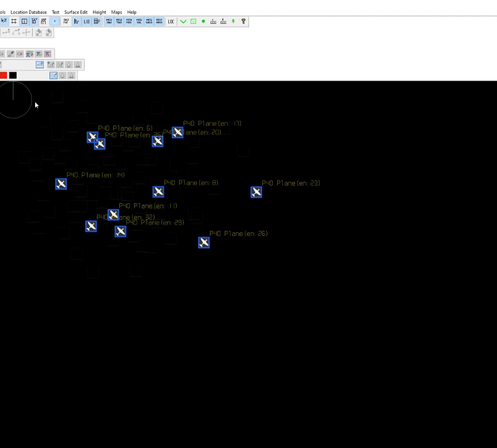The height and width of the screenshot is (448, 497).
Task: Click the question mark help icon on toolbar
Action: click(243, 21)
